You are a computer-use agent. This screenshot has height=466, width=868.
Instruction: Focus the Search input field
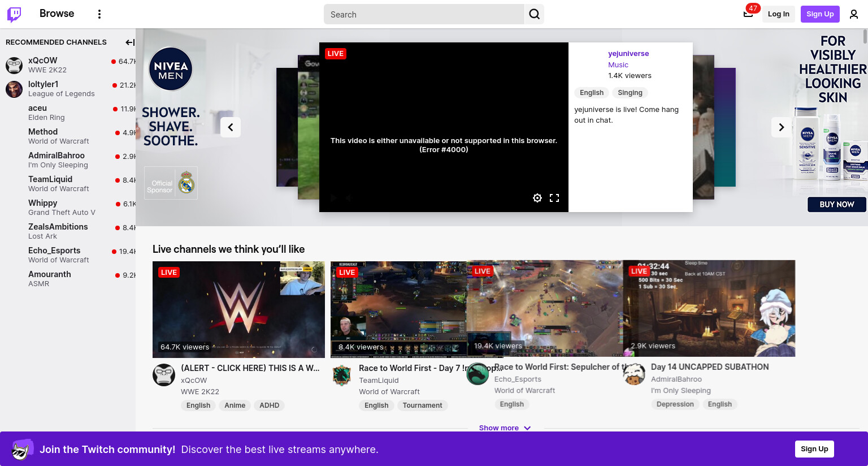click(424, 14)
